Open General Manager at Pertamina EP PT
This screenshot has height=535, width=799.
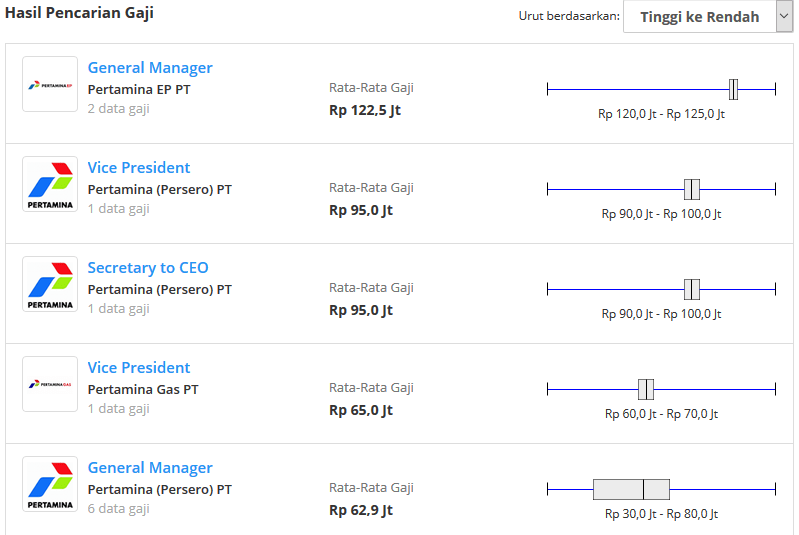[x=150, y=68]
